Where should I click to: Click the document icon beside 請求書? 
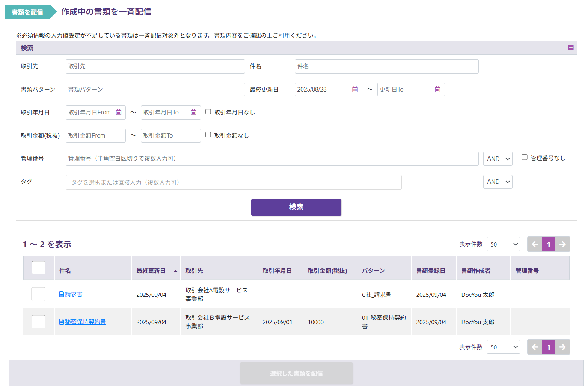pos(62,294)
